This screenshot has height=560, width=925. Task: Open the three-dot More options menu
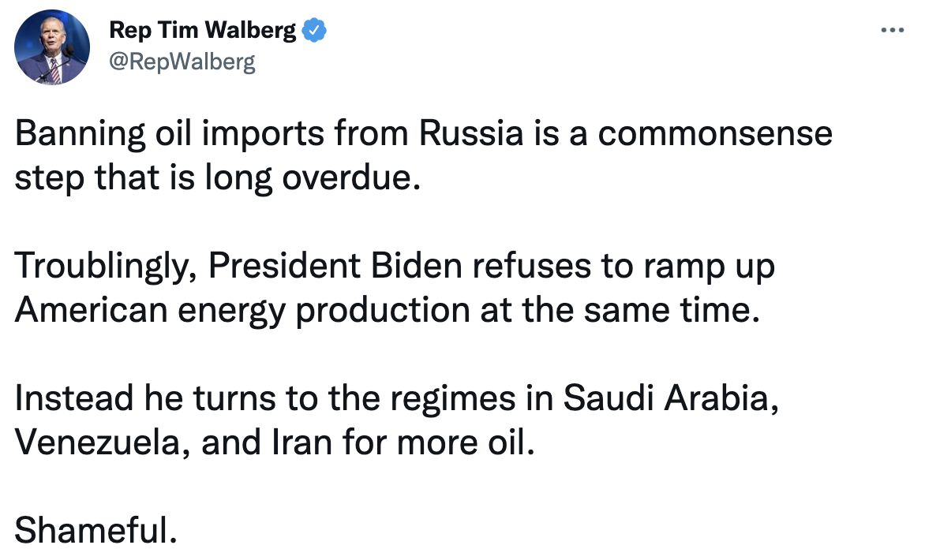[x=891, y=32]
